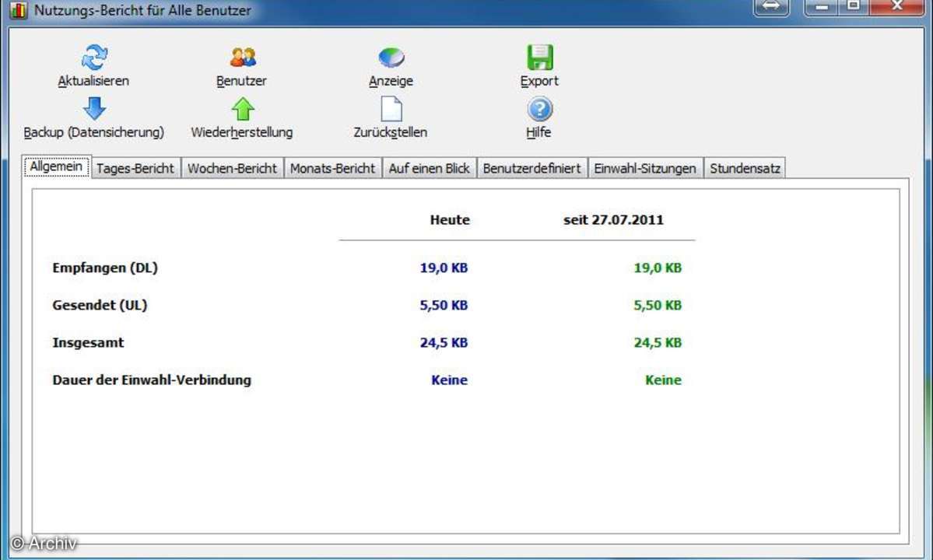Viewport: 933px width, 560px height.
Task: Click the Wiederherstellung green up-arrow icon
Action: pos(243,109)
